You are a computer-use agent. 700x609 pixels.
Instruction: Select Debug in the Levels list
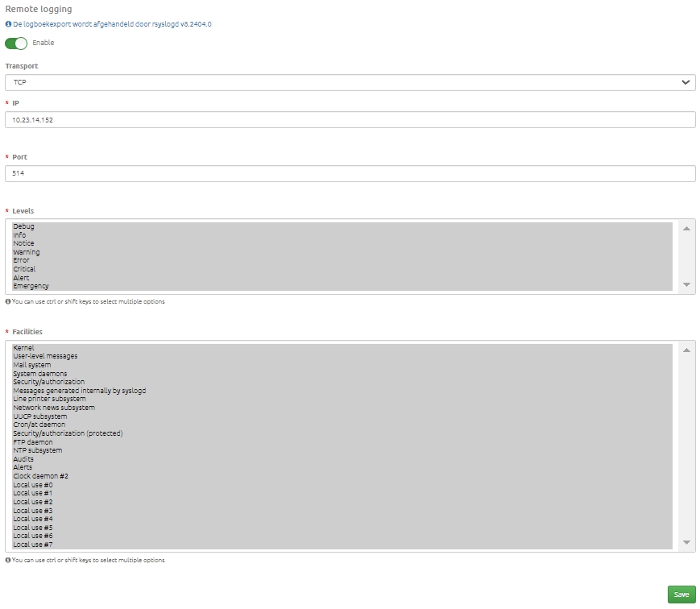point(342,226)
